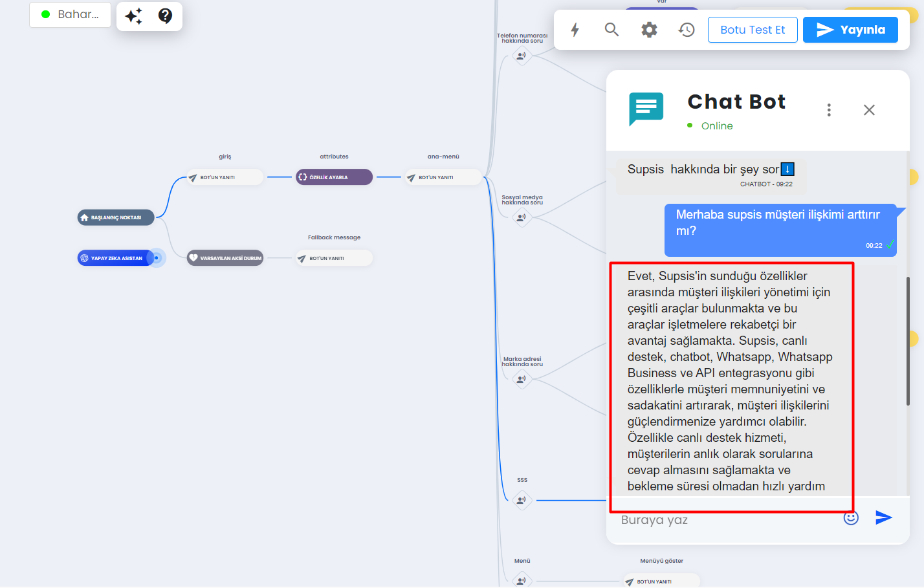Select the Yapay Zeka Asistan node
The height and width of the screenshot is (588, 924).
point(116,258)
